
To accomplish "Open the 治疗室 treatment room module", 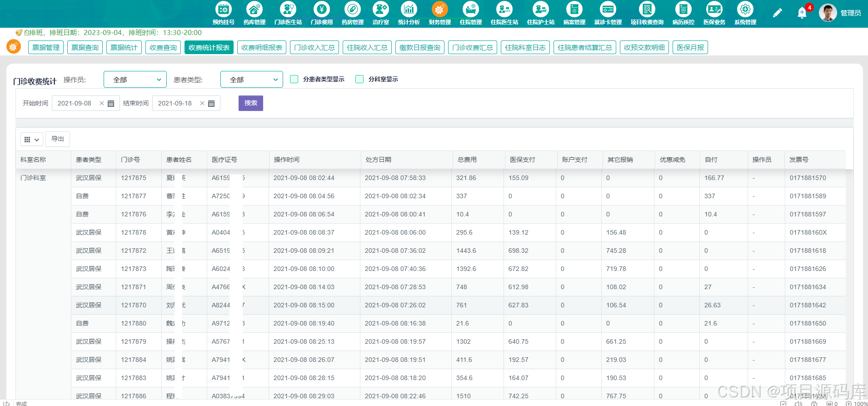I will (380, 13).
